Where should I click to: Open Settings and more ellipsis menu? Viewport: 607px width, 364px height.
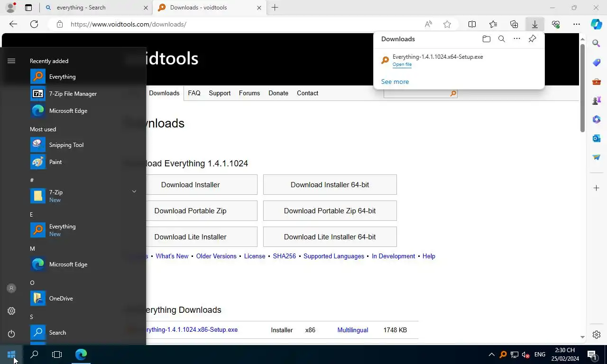click(x=577, y=24)
